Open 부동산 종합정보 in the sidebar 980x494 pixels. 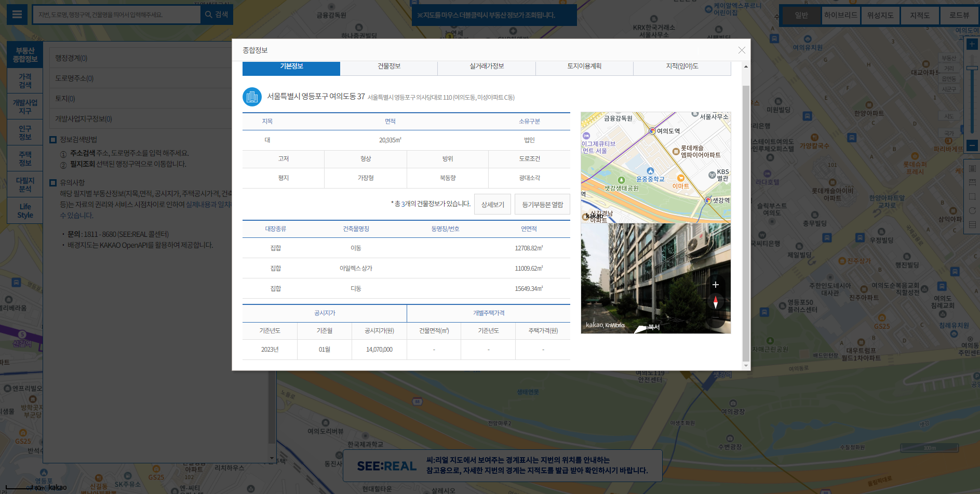[25, 55]
